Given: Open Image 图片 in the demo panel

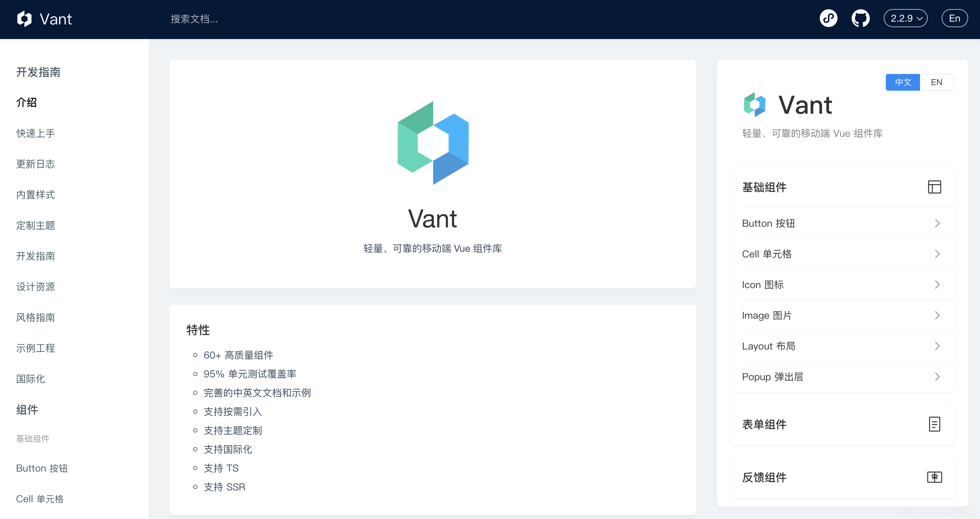Looking at the screenshot, I should click(x=842, y=315).
